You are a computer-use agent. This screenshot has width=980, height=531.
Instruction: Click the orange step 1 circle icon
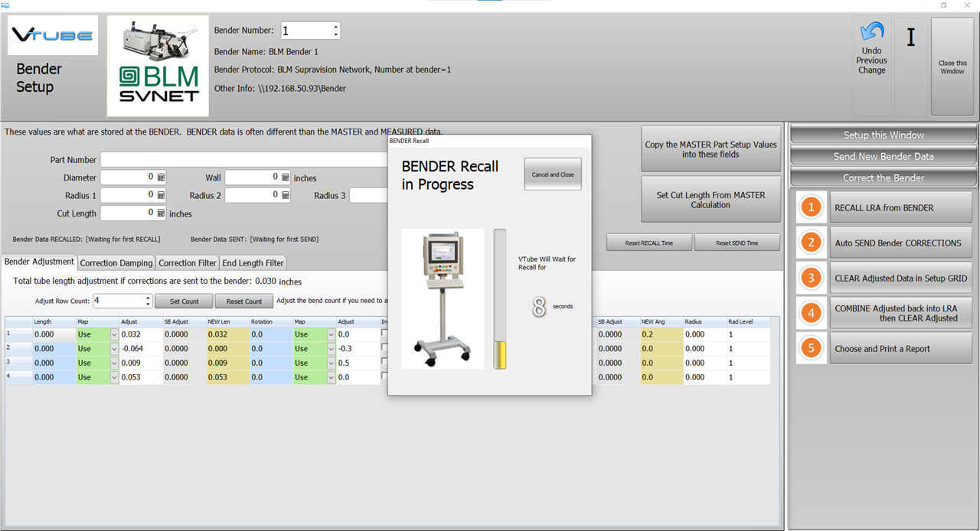(x=812, y=207)
